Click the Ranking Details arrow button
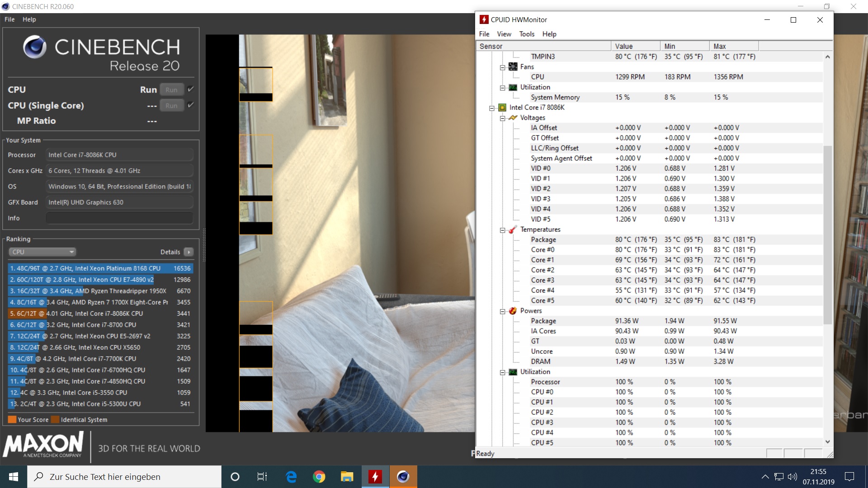The height and width of the screenshot is (488, 868). tap(189, 252)
